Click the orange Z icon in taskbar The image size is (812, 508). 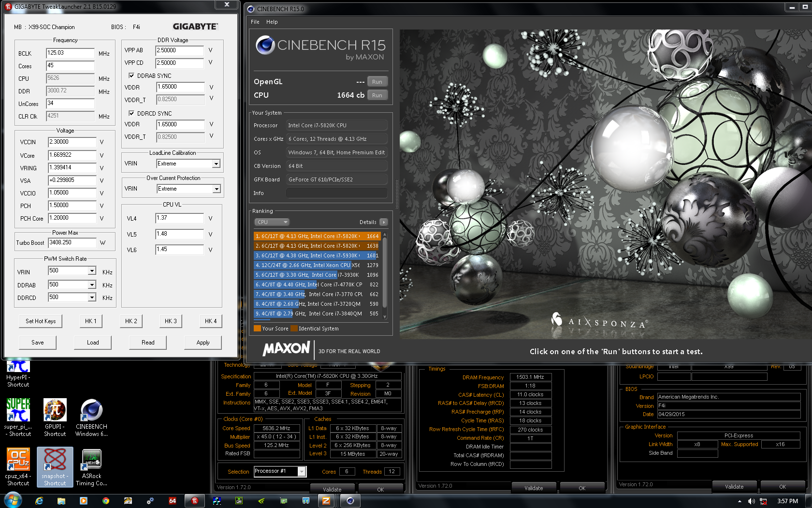coord(326,501)
